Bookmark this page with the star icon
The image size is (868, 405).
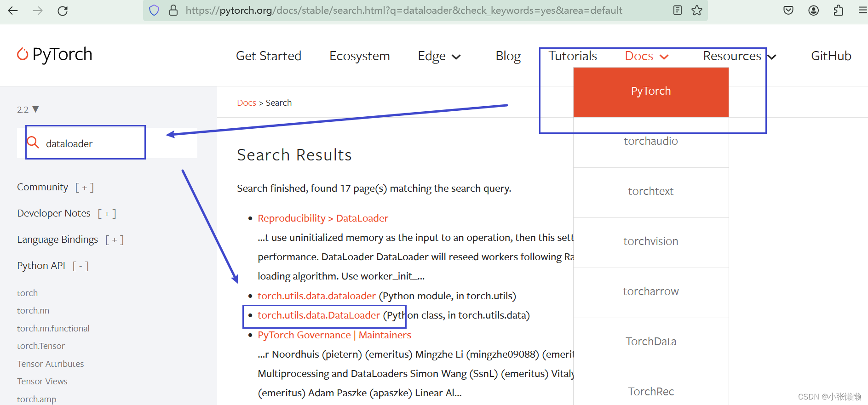697,10
